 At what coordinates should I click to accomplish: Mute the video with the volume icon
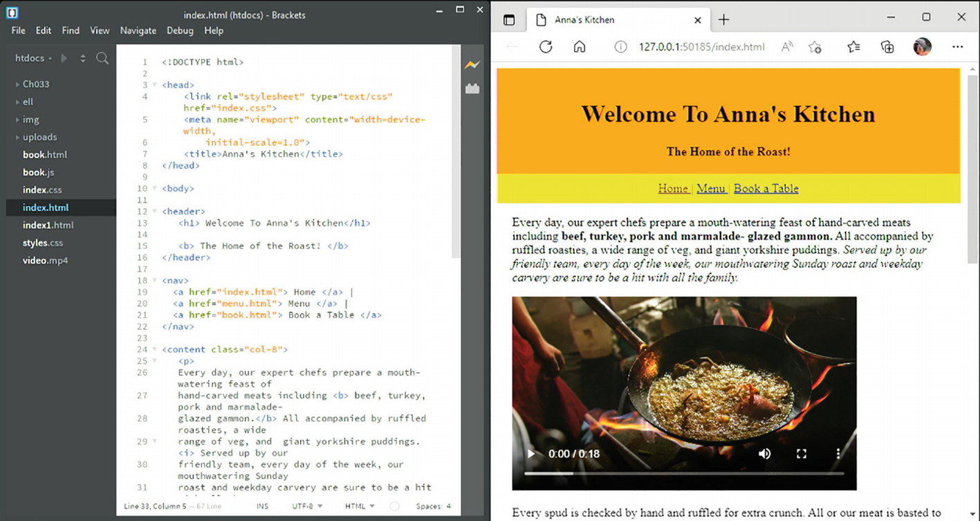coord(764,454)
